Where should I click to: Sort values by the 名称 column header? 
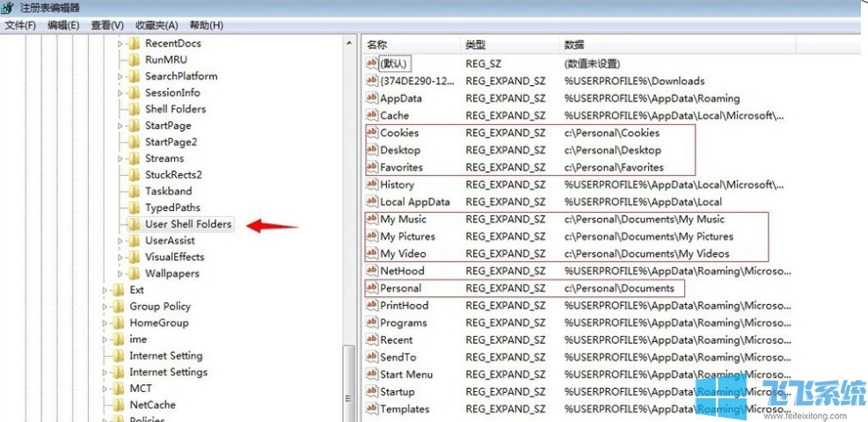412,45
